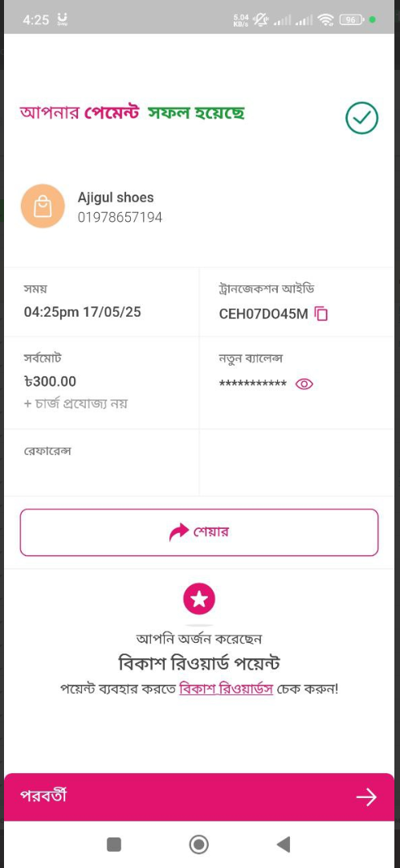
Task: Tap the Ajigul shoes merchant bag icon
Action: pos(43,207)
